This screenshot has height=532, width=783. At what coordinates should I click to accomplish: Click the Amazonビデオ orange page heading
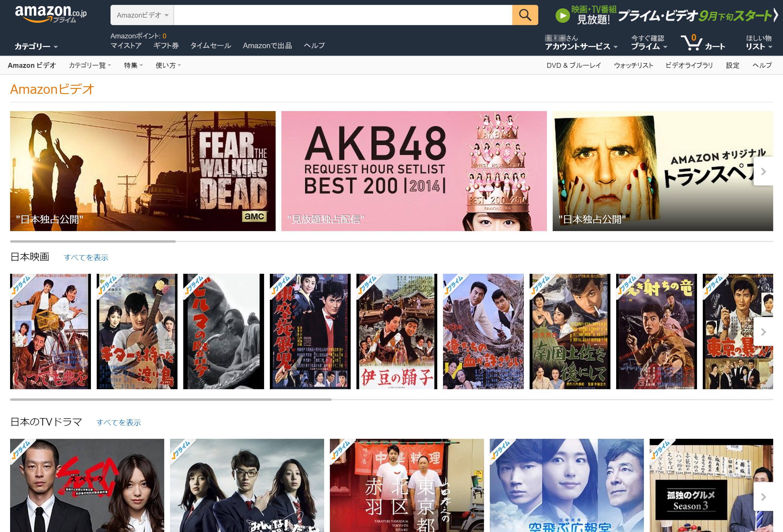[52, 89]
